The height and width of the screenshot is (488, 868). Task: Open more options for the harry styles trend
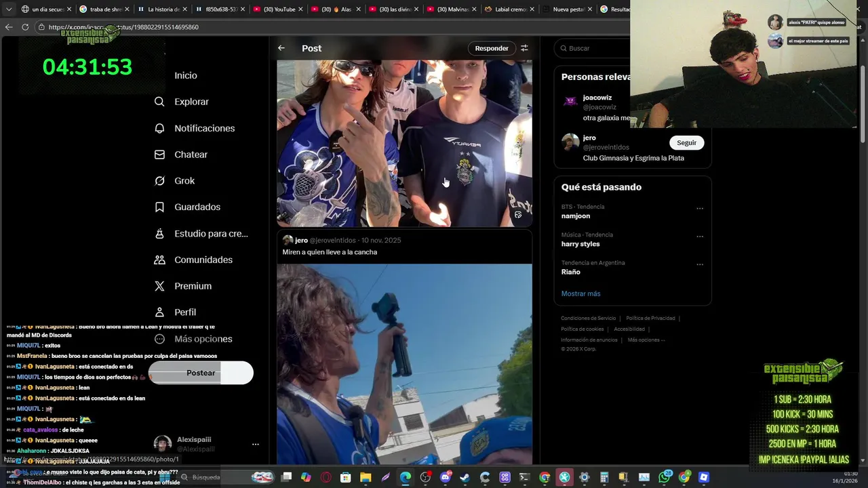pyautogui.click(x=700, y=237)
